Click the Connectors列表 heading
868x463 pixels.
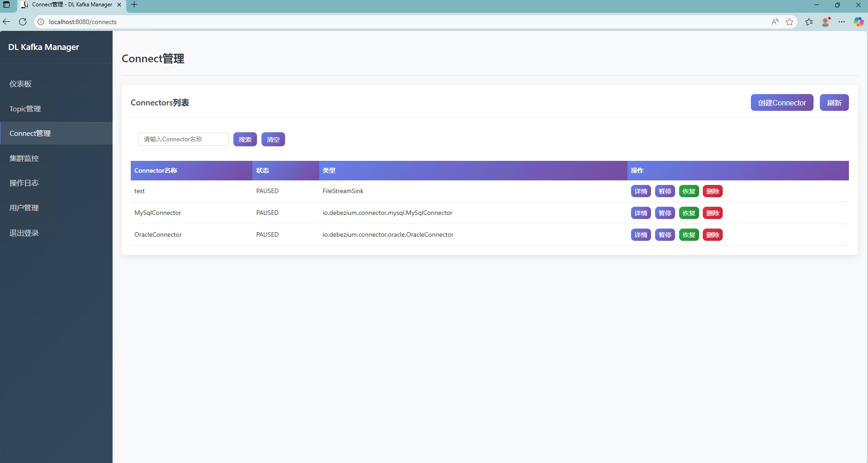point(160,103)
